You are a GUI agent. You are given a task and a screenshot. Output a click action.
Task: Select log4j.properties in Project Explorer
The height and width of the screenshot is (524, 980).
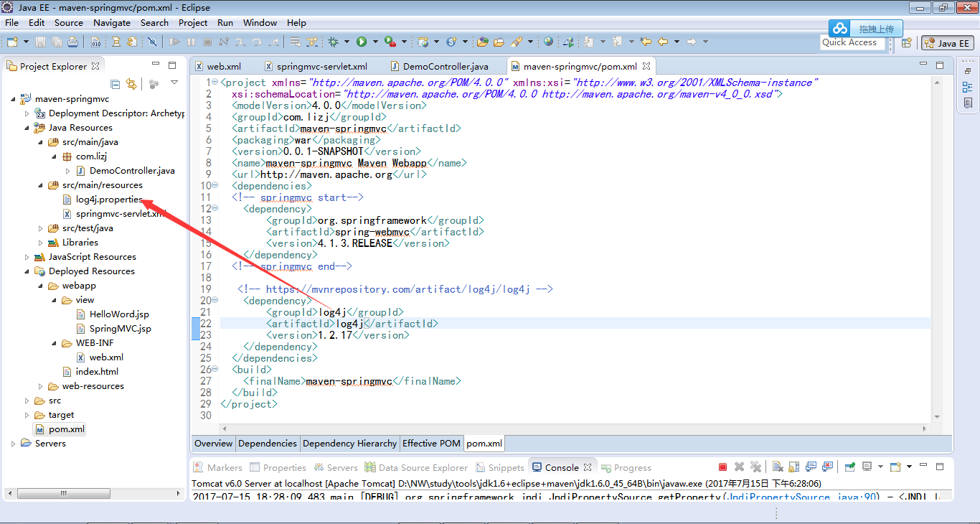103,200
